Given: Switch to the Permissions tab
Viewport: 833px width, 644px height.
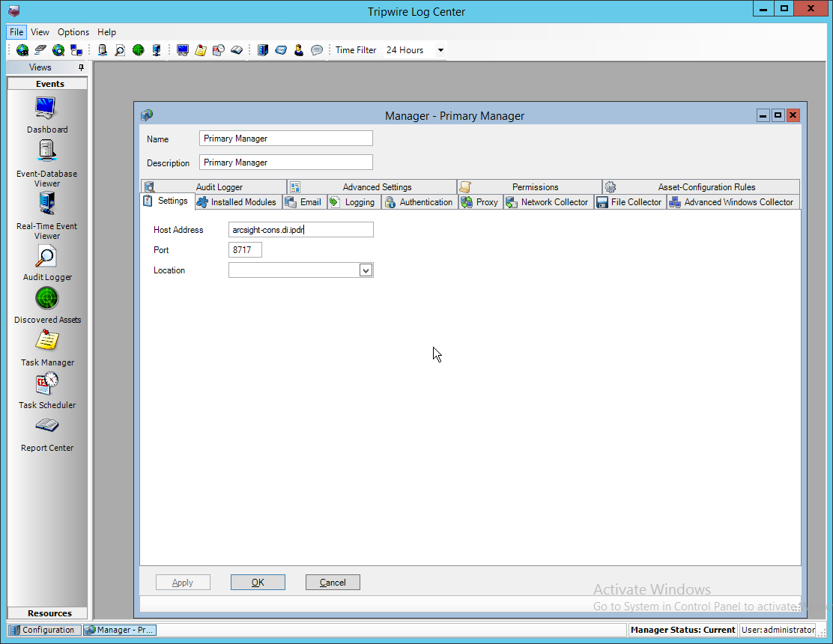Looking at the screenshot, I should click(x=529, y=187).
